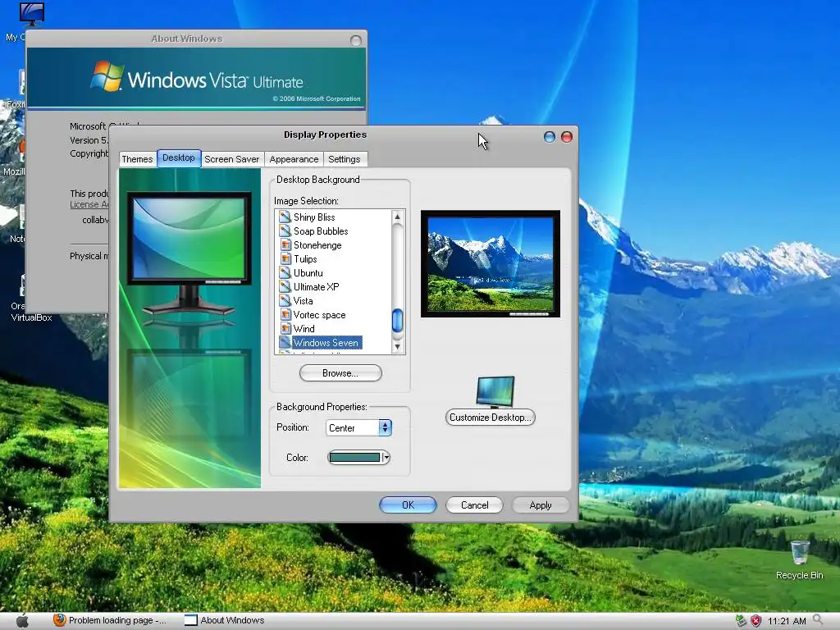Click the monitor icon above Customize Desktop
This screenshot has width=840, height=630.
point(495,391)
